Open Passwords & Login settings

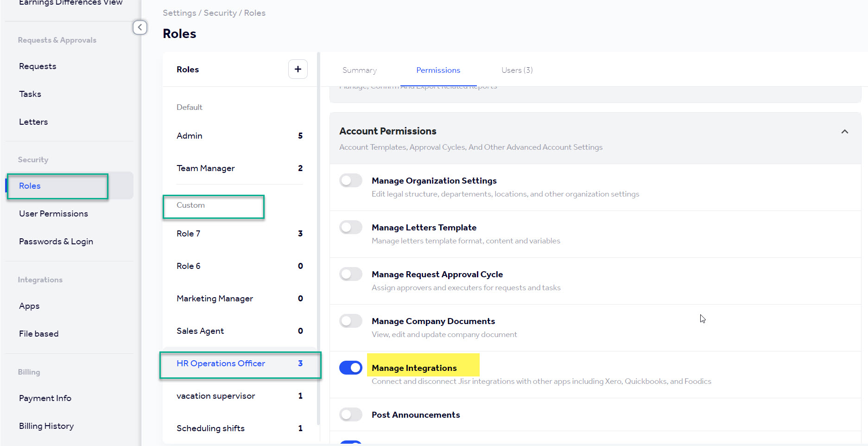tap(56, 241)
